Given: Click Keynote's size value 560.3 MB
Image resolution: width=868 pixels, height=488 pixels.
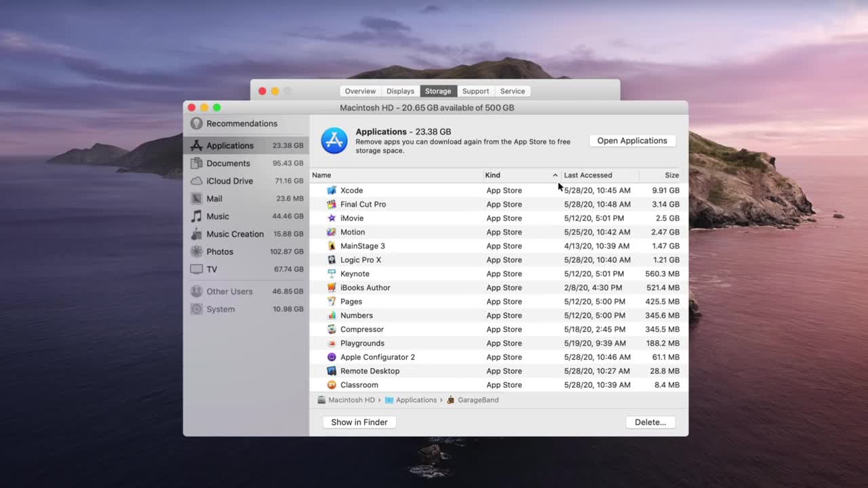Looking at the screenshot, I should [x=663, y=274].
